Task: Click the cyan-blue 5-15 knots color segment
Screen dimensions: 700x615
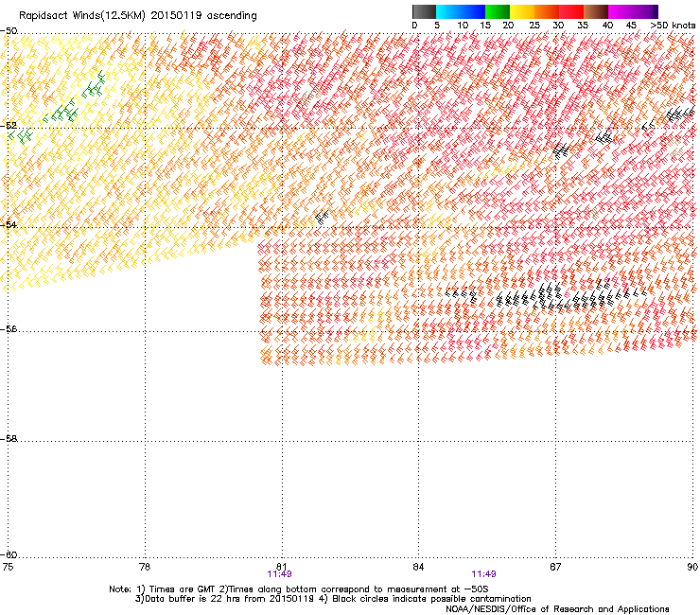Action: 461,11
